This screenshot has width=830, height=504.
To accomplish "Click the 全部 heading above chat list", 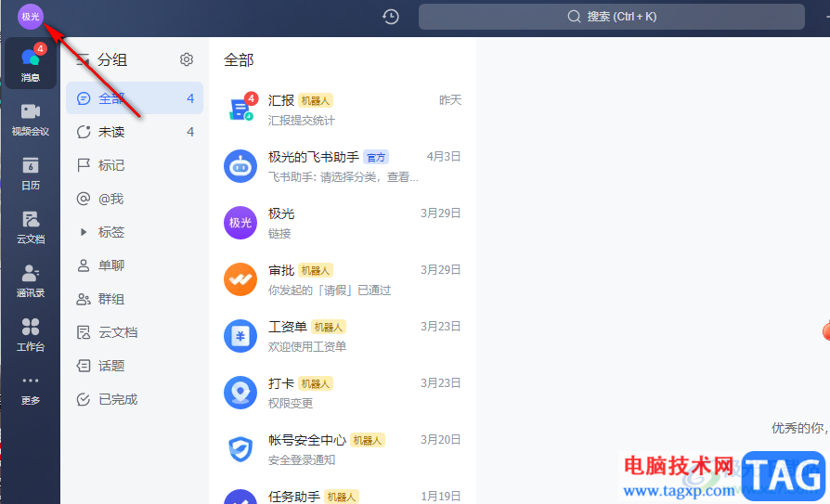I will 239,59.
